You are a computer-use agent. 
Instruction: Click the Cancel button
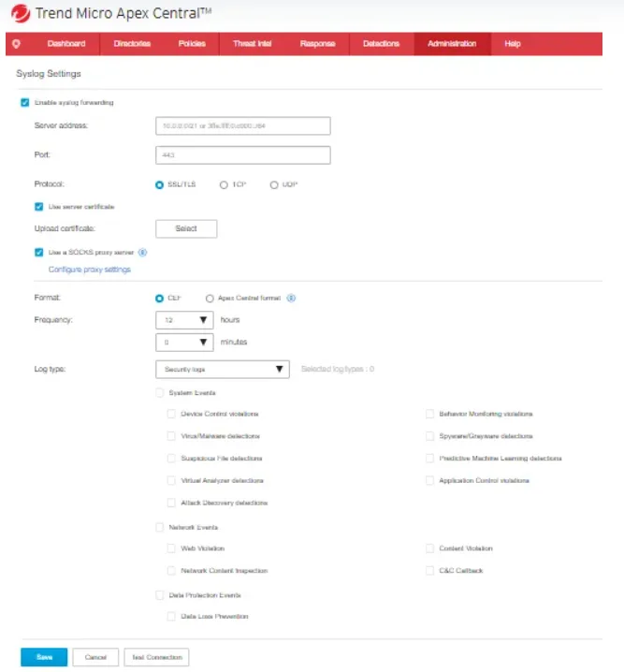click(95, 657)
